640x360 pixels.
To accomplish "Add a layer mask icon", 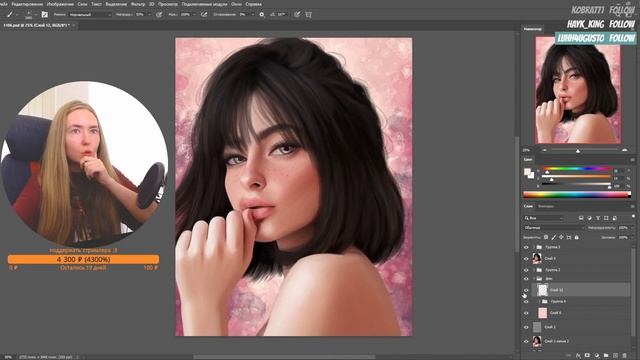I will click(587, 356).
